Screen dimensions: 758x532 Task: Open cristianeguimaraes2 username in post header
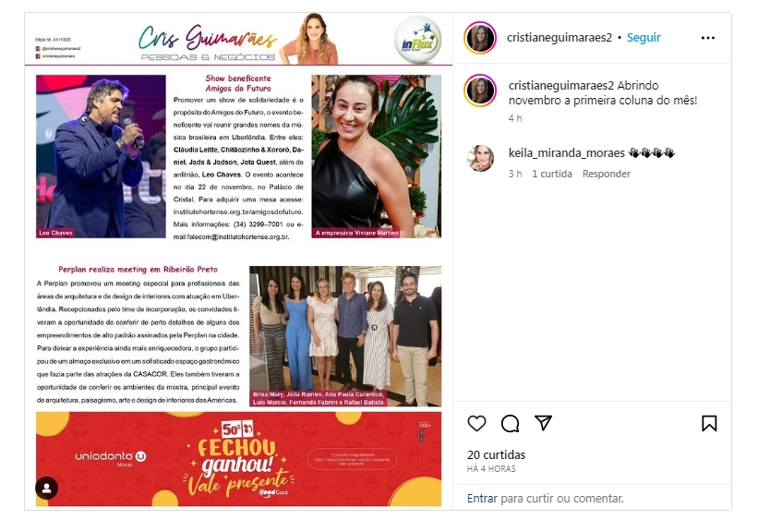559,38
